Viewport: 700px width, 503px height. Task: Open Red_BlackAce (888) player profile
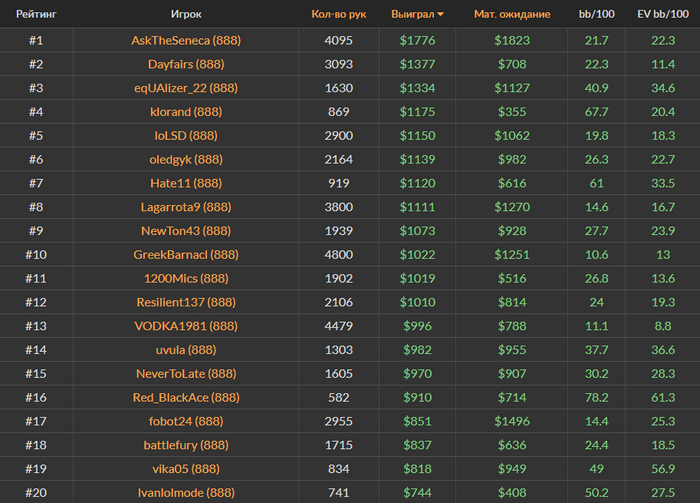coord(186,397)
